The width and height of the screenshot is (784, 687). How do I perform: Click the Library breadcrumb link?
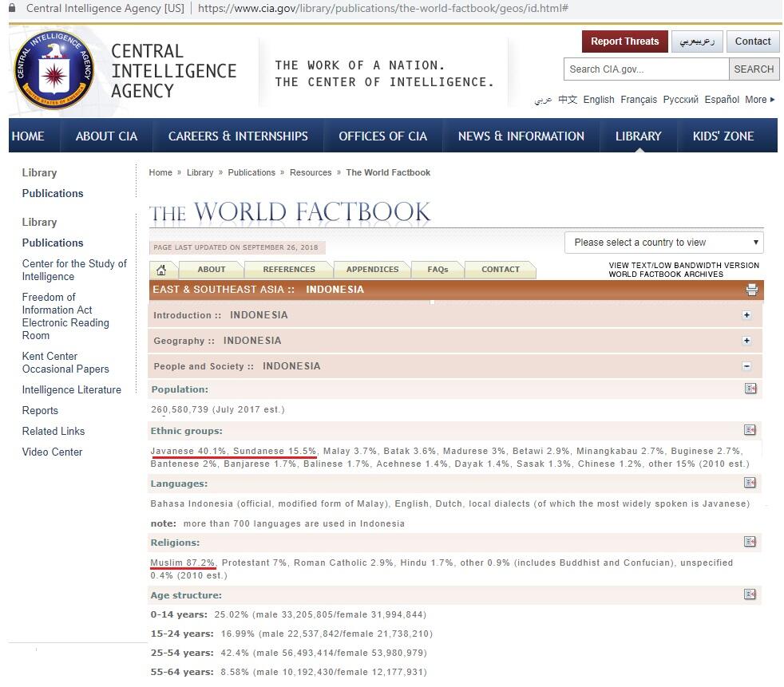tap(200, 172)
